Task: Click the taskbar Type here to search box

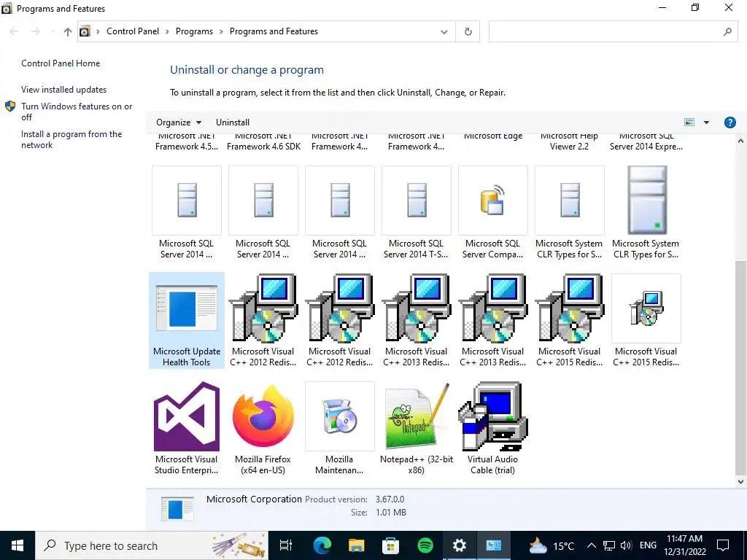Action: click(x=152, y=545)
